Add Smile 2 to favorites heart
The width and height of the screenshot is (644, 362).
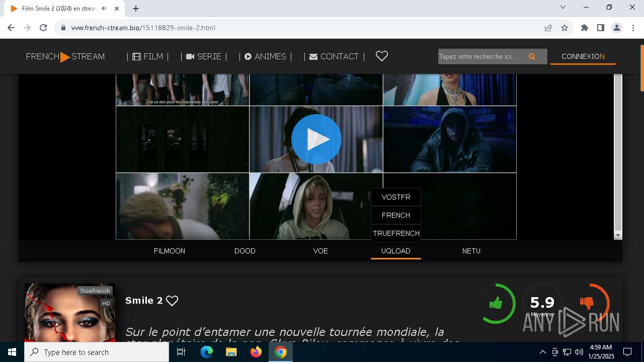tap(172, 301)
